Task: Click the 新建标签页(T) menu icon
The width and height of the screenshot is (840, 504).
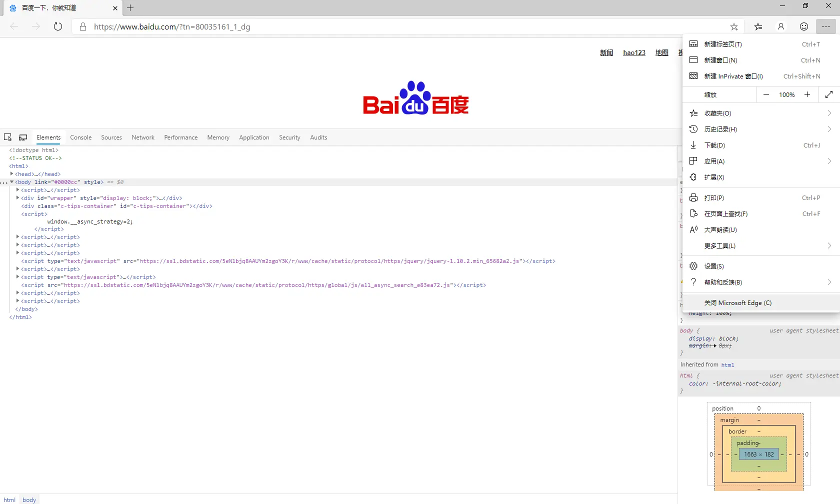Action: coord(693,44)
